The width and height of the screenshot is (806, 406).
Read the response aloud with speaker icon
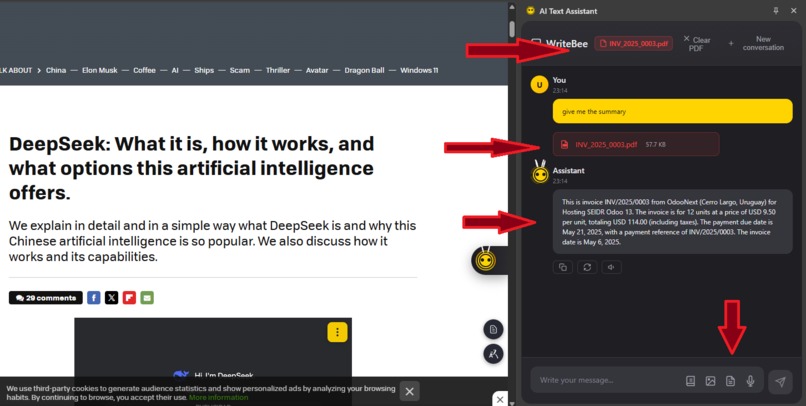coord(611,267)
